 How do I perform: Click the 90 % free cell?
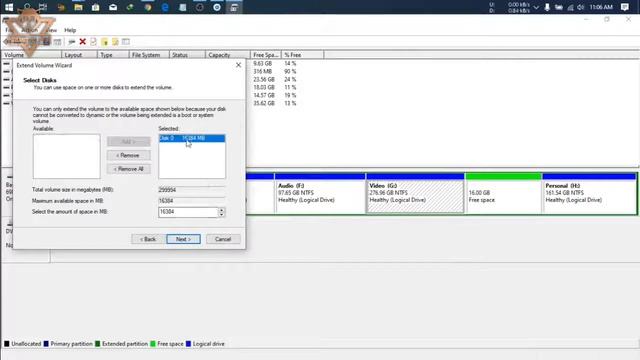point(290,71)
